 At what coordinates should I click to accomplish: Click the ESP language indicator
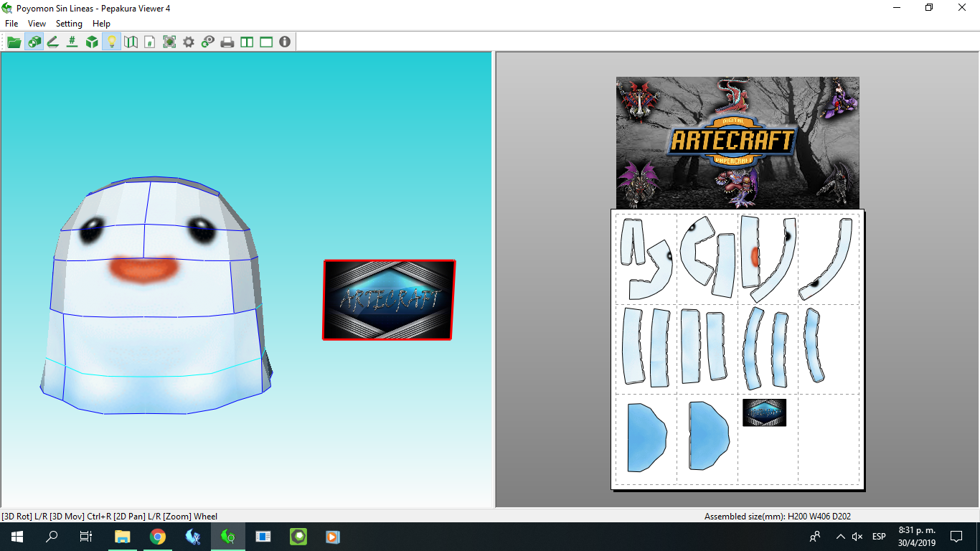[879, 537]
